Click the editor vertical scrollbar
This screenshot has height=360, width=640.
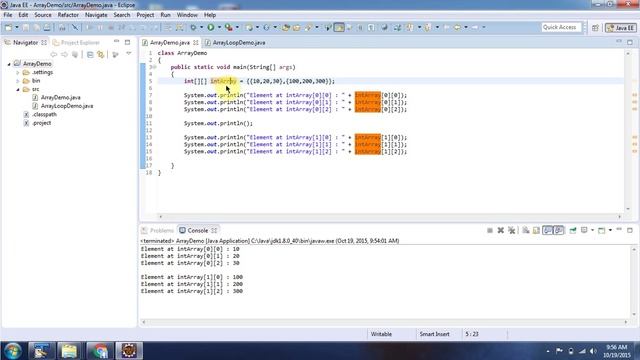click(627, 131)
